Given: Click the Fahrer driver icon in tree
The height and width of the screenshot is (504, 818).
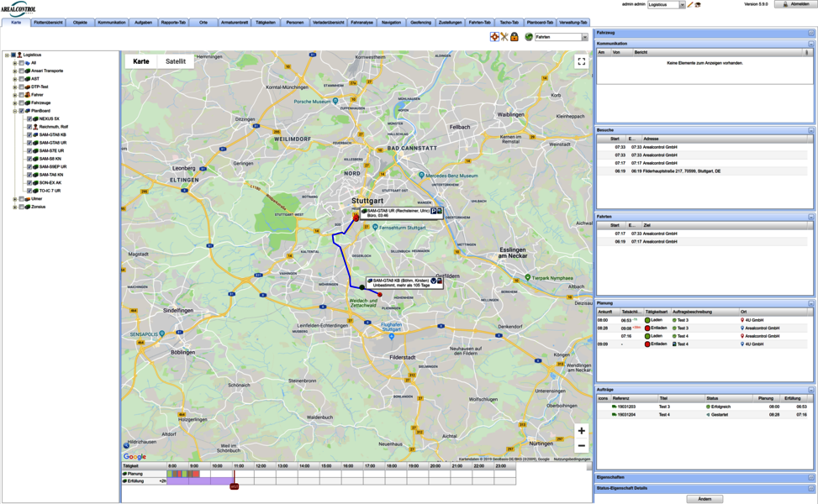Looking at the screenshot, I should pos(28,95).
